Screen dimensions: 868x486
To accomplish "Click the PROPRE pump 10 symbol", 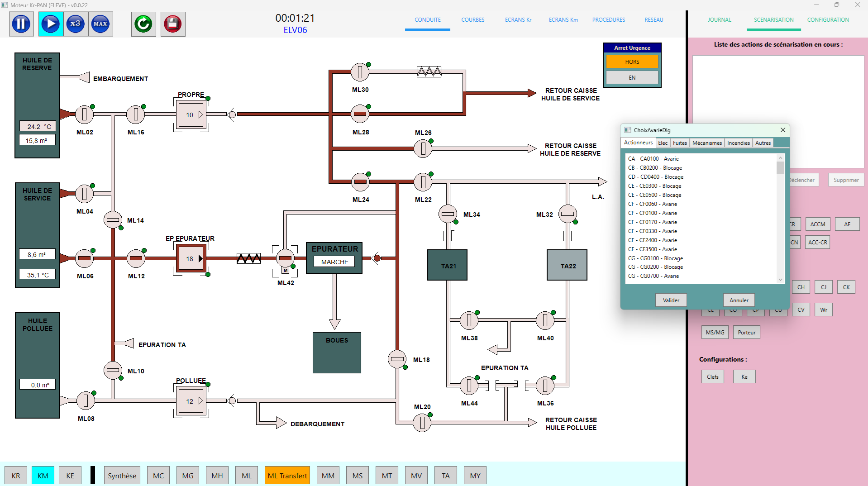I will point(191,115).
